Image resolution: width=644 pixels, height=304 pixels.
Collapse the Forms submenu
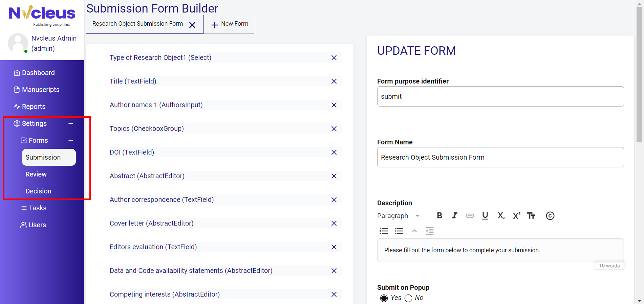click(71, 140)
